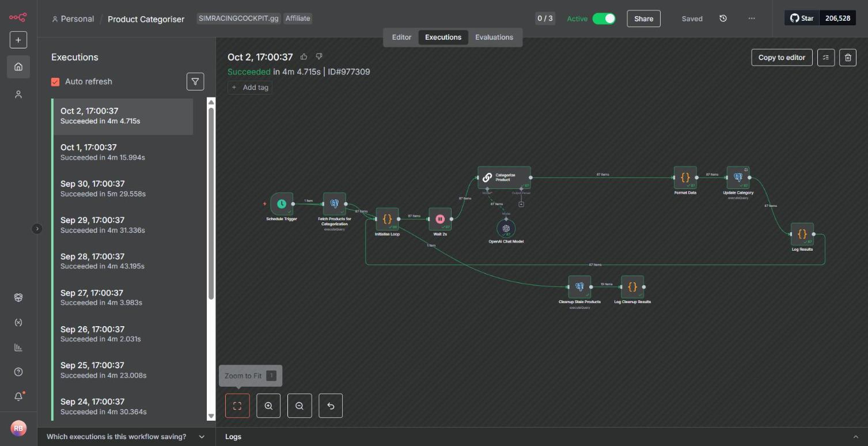The image size is (868, 446).
Task: Click the Share button
Action: [643, 18]
